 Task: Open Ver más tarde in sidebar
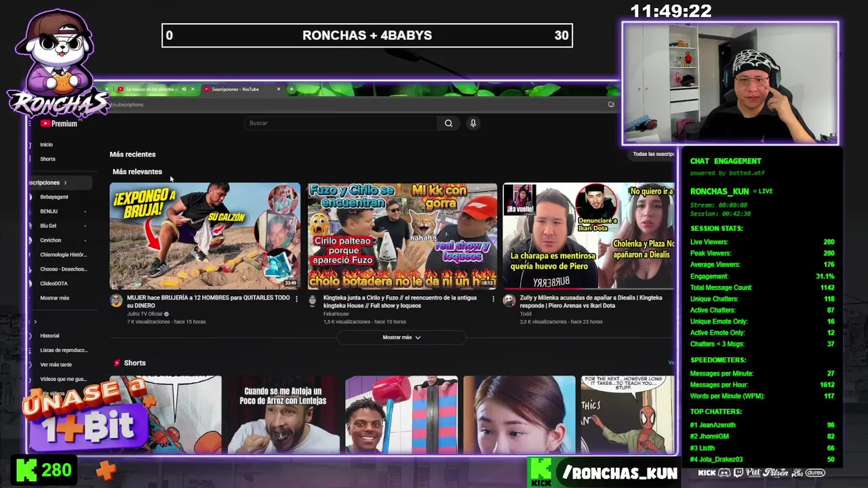coord(56,365)
